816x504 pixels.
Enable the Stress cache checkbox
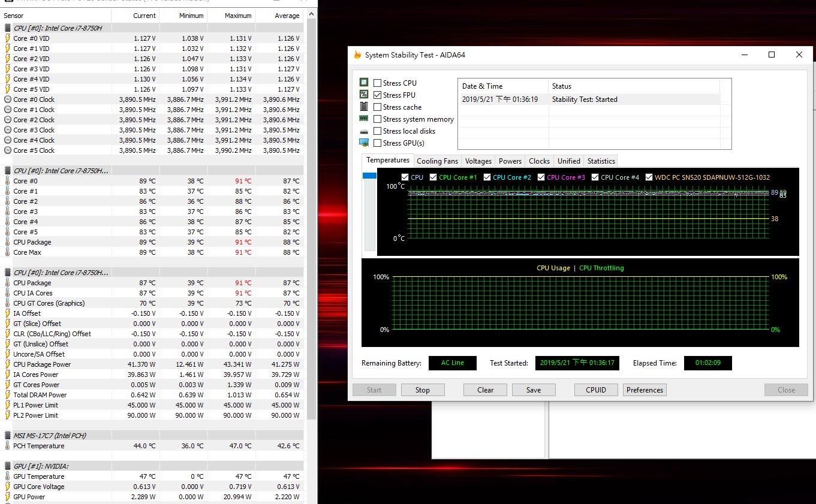tap(377, 107)
